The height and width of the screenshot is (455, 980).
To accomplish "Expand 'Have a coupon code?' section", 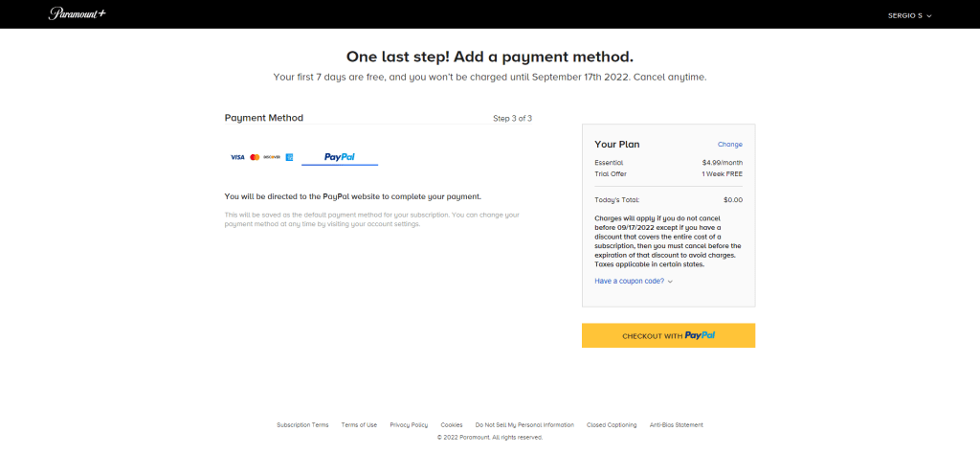I will pos(634,282).
